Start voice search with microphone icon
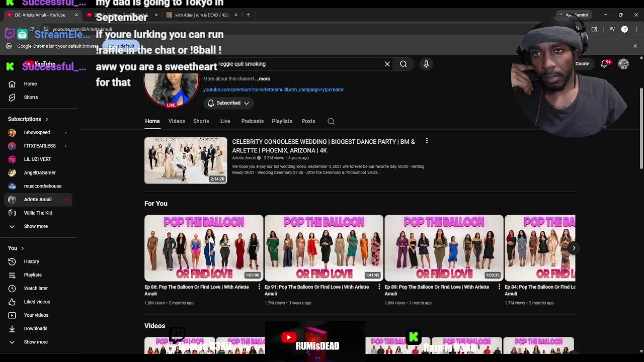This screenshot has height=362, width=644. click(426, 64)
